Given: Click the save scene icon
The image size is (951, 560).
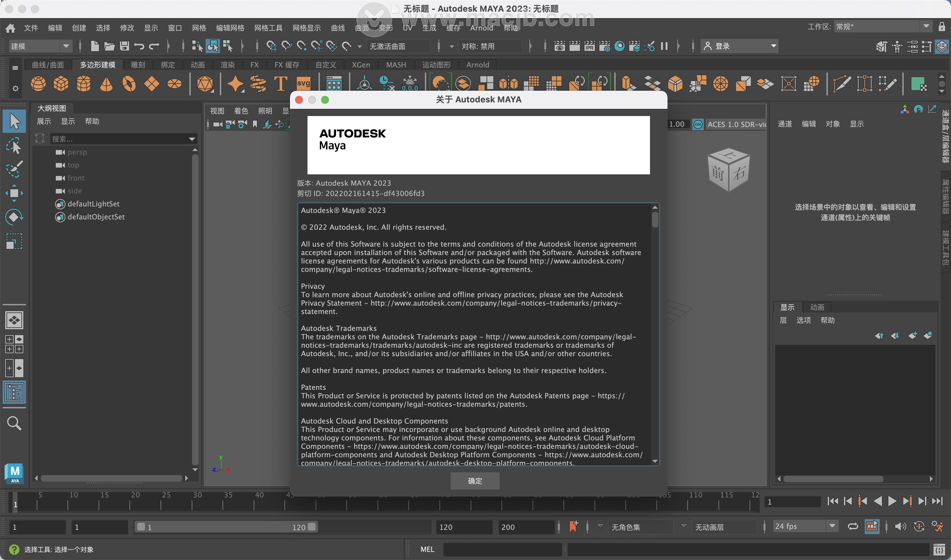Looking at the screenshot, I should tap(124, 46).
